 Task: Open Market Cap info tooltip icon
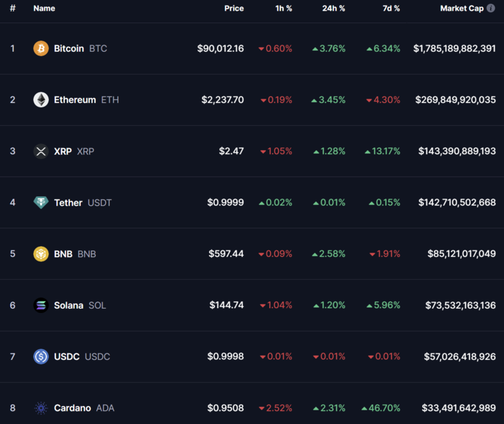tap(490, 8)
